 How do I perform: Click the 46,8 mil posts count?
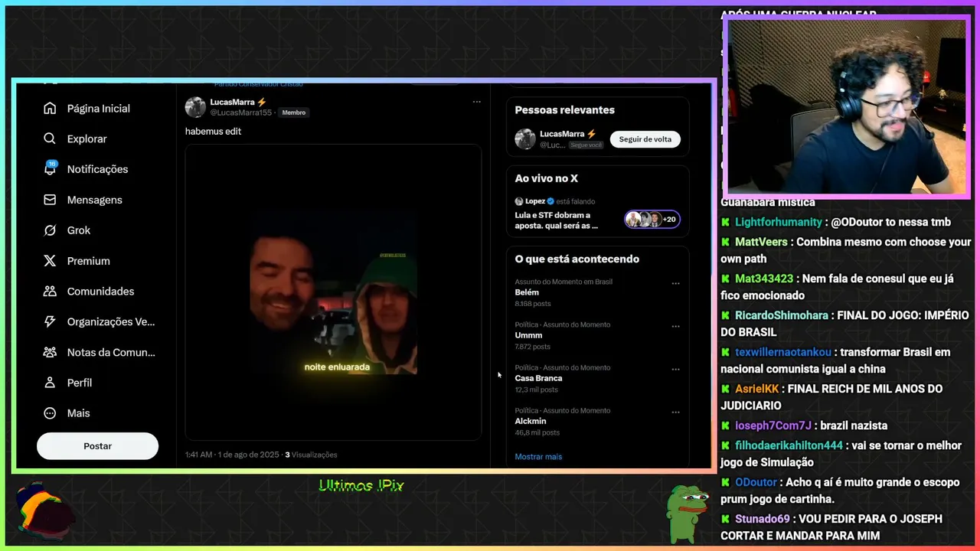pyautogui.click(x=537, y=432)
